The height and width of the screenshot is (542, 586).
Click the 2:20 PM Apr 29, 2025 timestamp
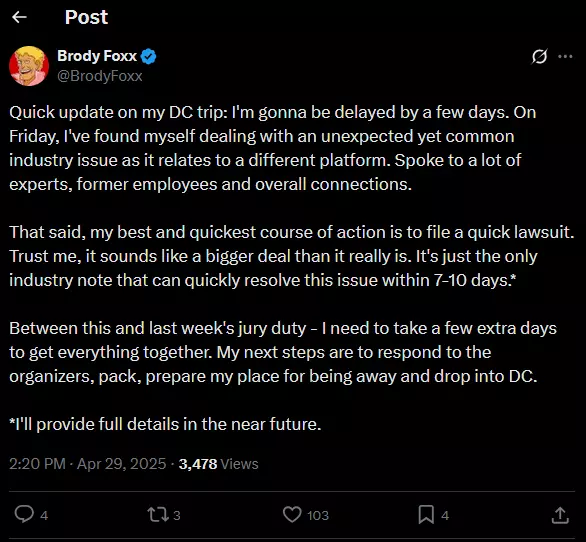(88, 464)
